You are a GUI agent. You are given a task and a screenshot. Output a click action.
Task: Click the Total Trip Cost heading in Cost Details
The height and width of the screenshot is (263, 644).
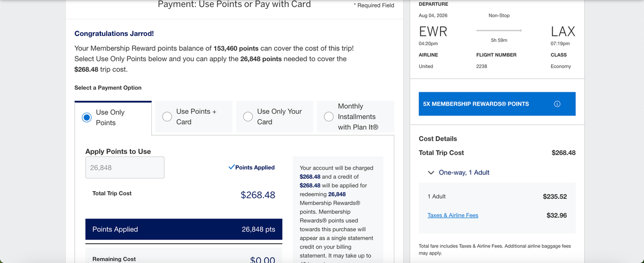(441, 152)
